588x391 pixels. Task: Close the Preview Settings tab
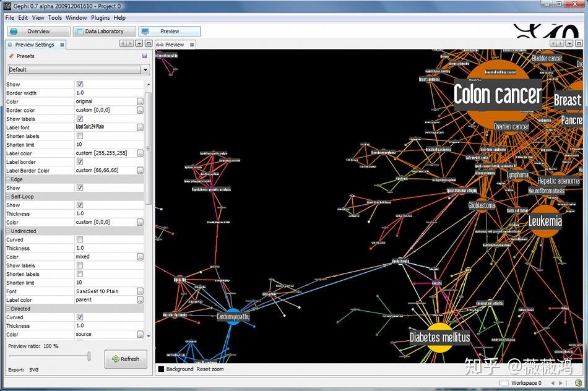tap(62, 45)
